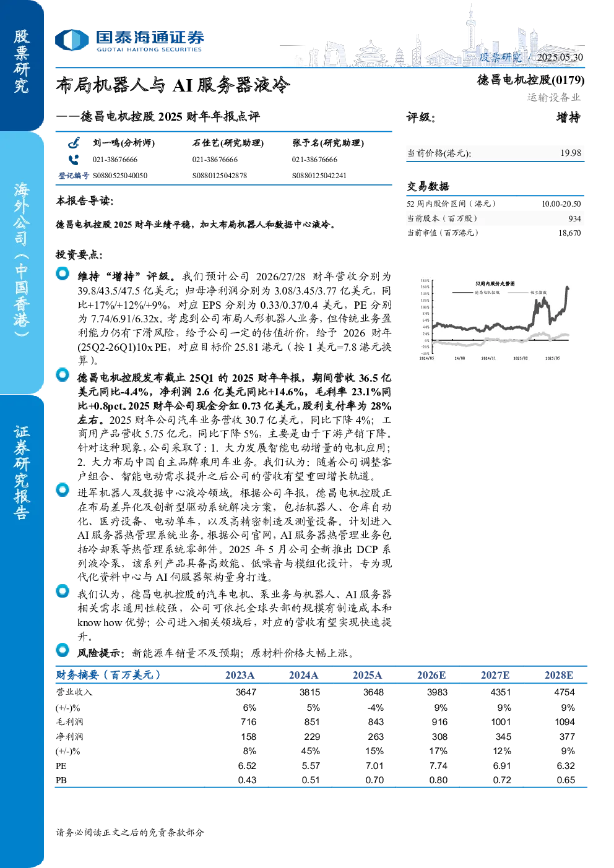Click the subtitle 德昌电机控股 2025 财年年报点评

tap(158, 116)
